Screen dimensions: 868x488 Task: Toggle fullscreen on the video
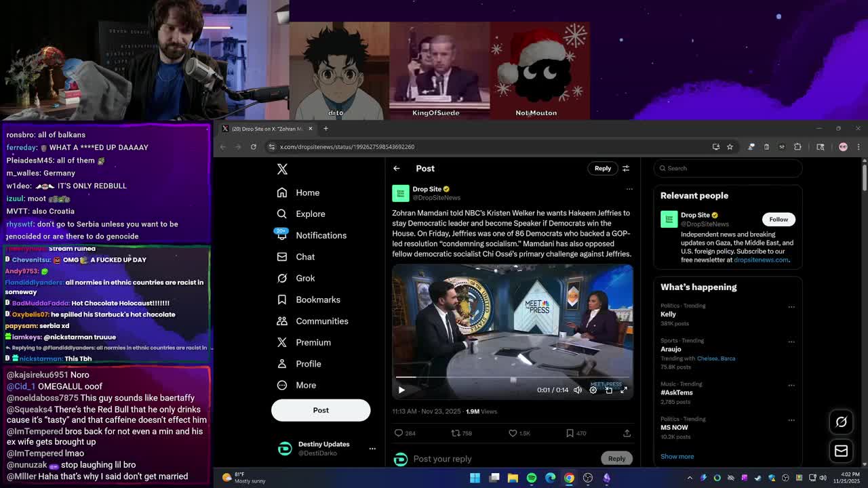[x=624, y=390]
